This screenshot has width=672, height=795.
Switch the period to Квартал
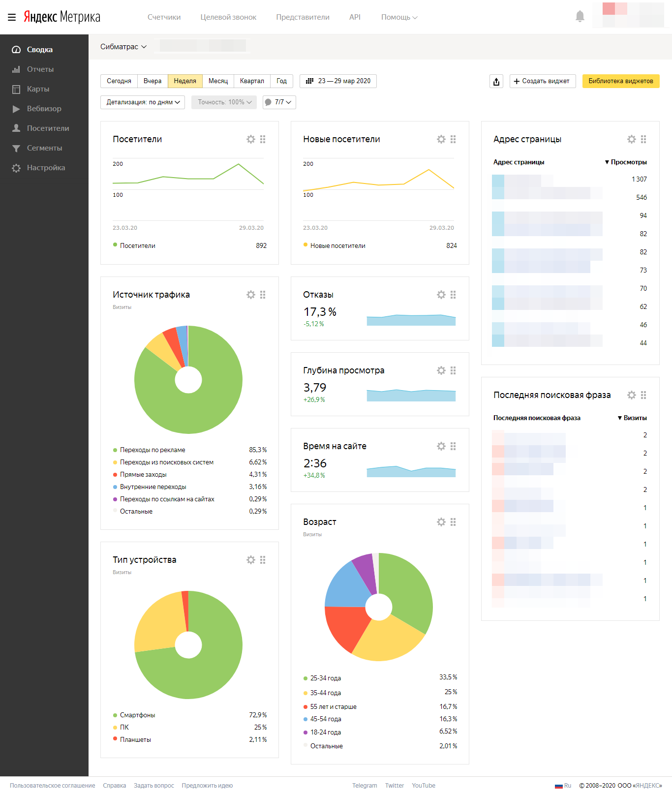pos(252,81)
